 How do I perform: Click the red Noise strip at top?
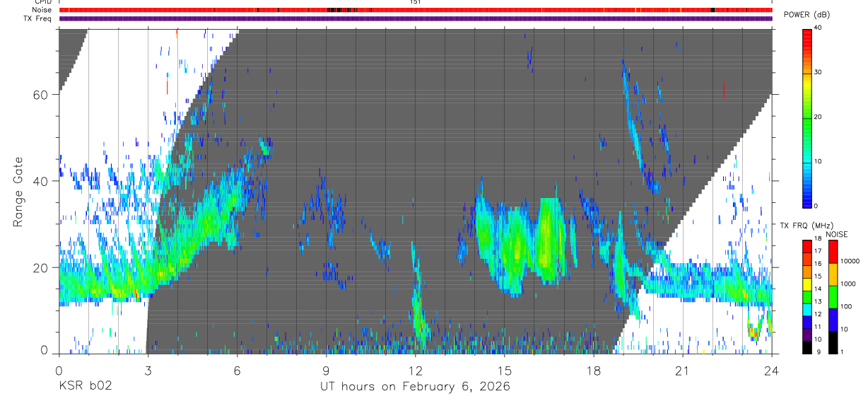416,10
